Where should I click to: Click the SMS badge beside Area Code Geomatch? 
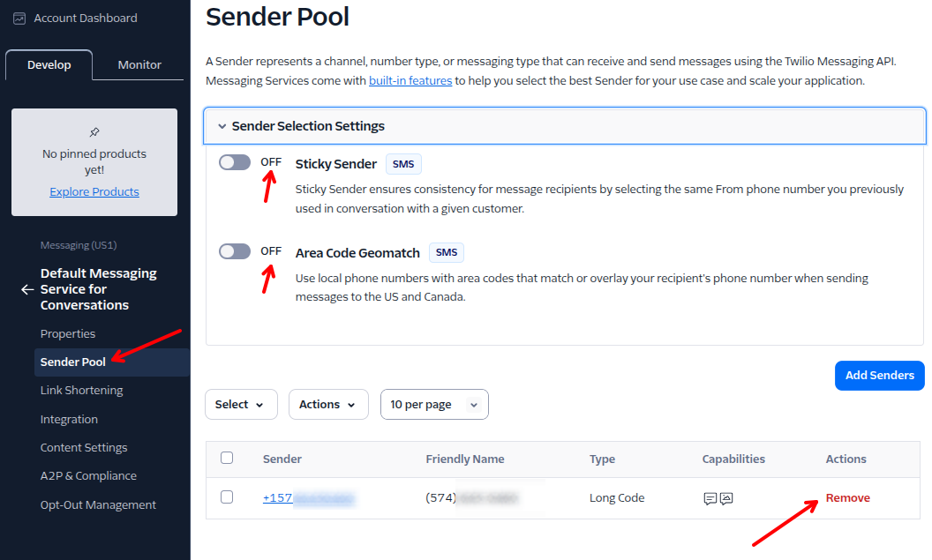point(446,252)
